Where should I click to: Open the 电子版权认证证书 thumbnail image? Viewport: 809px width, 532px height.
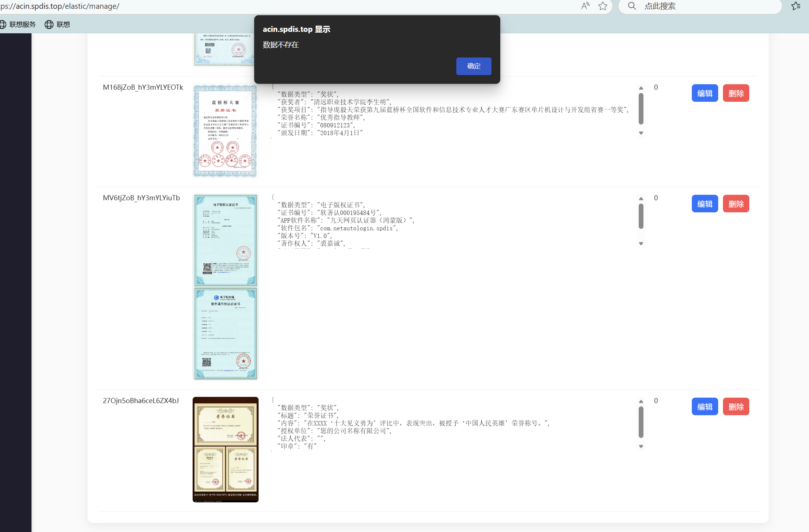(225, 241)
